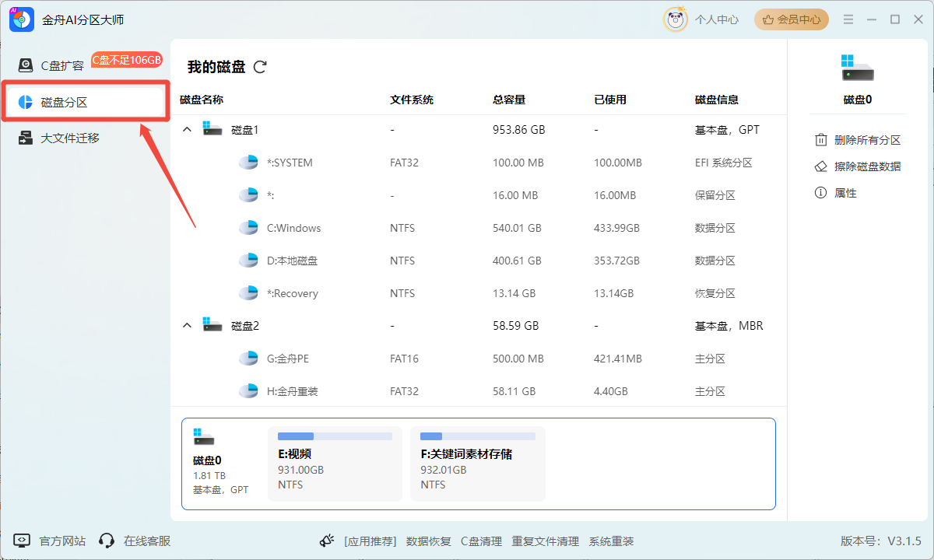934x560 pixels.
Task: Open the 数据恢复 recommendation link
Action: coord(428,541)
